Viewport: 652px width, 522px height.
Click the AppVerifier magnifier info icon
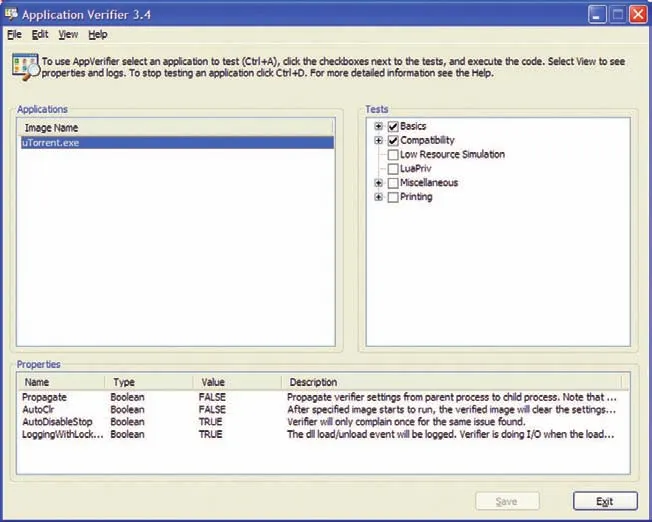[25, 67]
